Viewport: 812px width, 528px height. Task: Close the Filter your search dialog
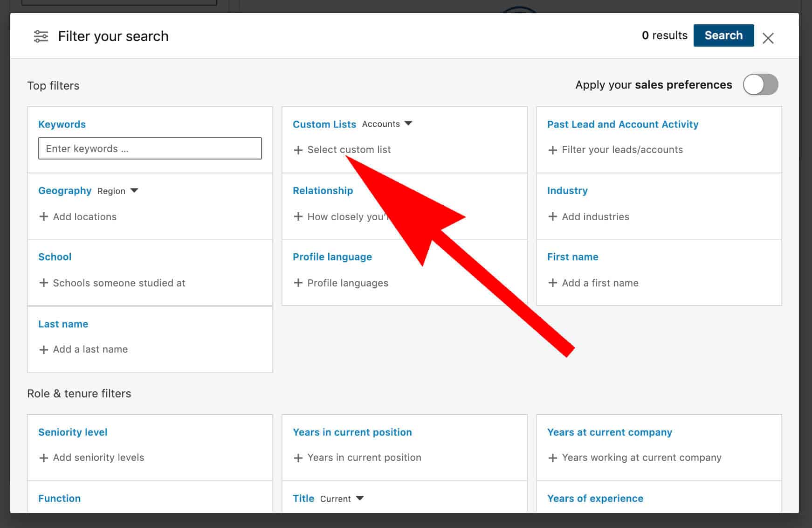point(768,38)
